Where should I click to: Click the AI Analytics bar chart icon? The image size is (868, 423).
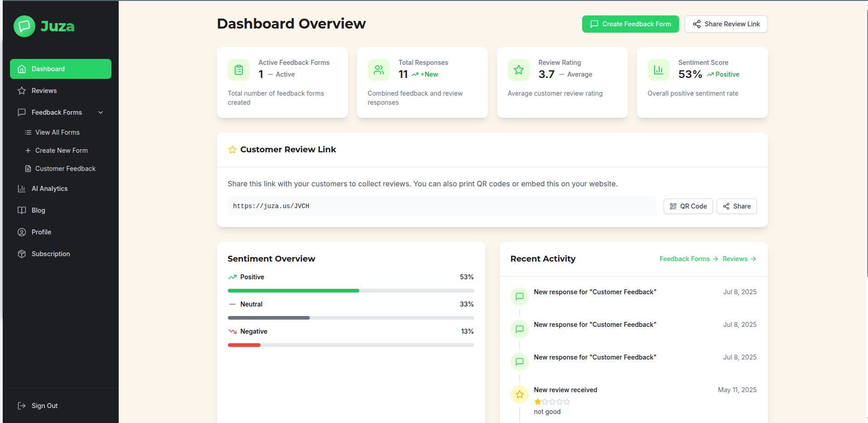coord(22,189)
